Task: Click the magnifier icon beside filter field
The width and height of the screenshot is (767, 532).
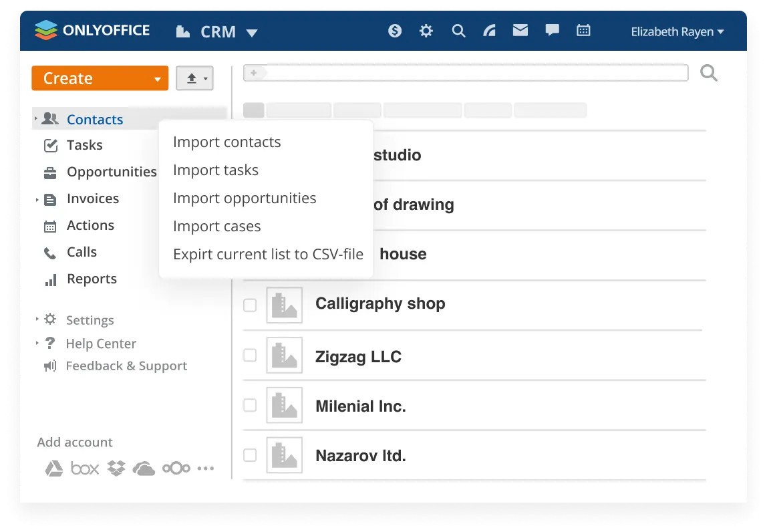Action: click(709, 73)
